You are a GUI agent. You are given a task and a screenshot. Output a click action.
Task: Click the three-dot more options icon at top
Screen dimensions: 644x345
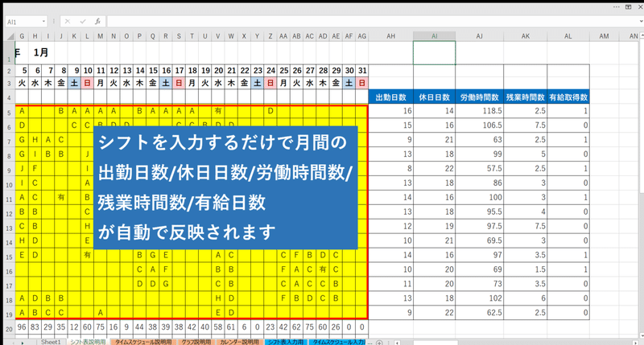point(617,7)
